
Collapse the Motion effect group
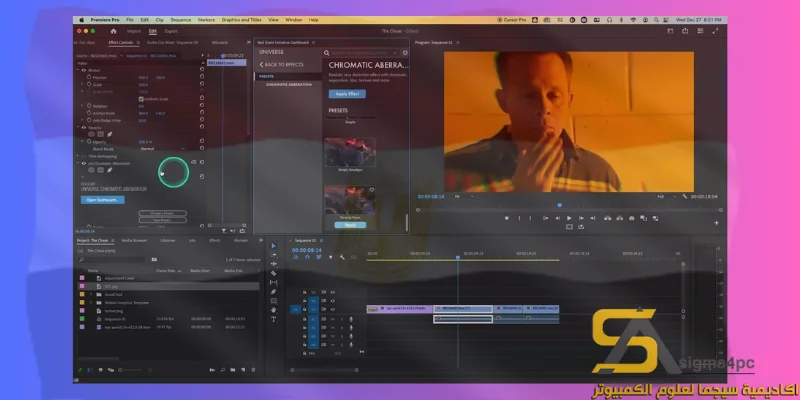pyautogui.click(x=78, y=70)
